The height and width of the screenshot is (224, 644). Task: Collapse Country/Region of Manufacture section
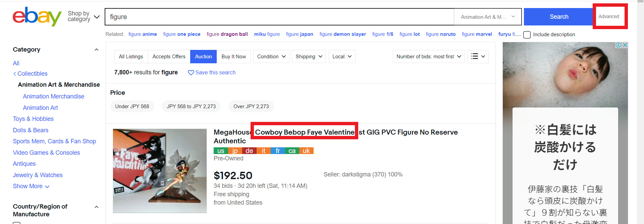click(x=97, y=207)
